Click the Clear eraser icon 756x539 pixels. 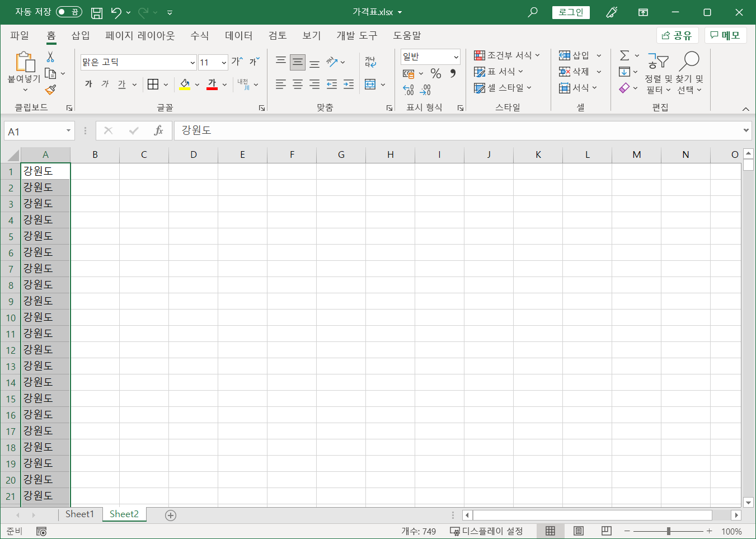click(624, 88)
